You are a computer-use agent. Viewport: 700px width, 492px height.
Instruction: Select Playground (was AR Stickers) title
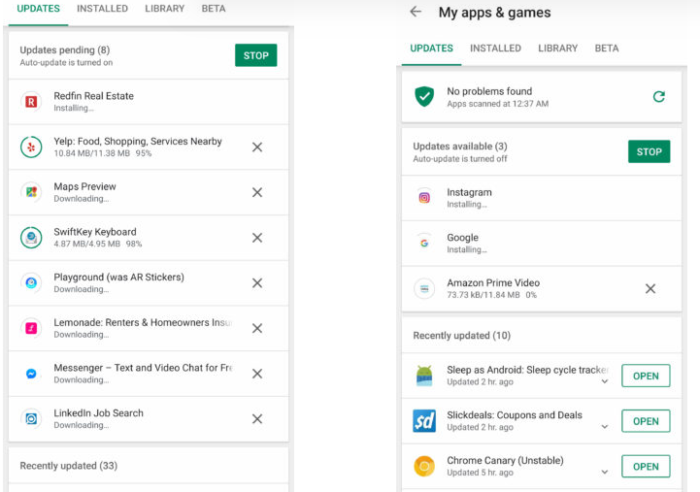click(119, 277)
